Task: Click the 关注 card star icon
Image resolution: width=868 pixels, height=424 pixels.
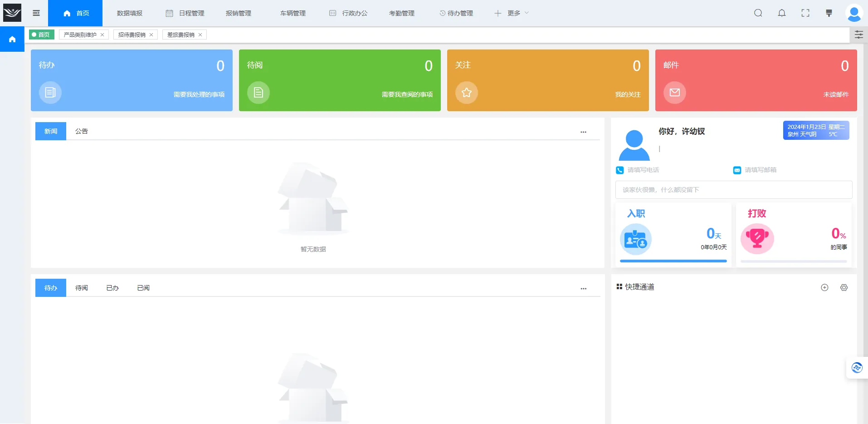Action: 467,93
